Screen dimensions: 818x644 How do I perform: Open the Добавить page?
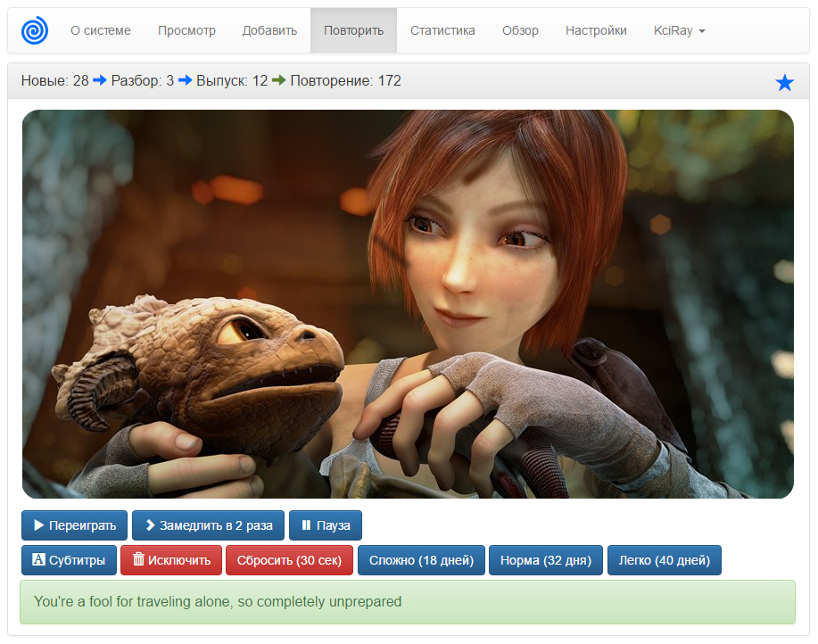pyautogui.click(x=269, y=30)
